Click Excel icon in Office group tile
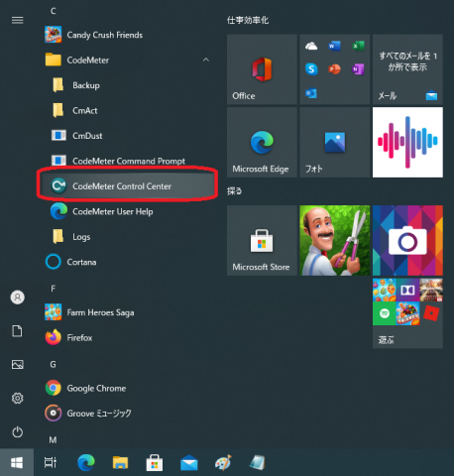The image size is (454, 476). (358, 46)
